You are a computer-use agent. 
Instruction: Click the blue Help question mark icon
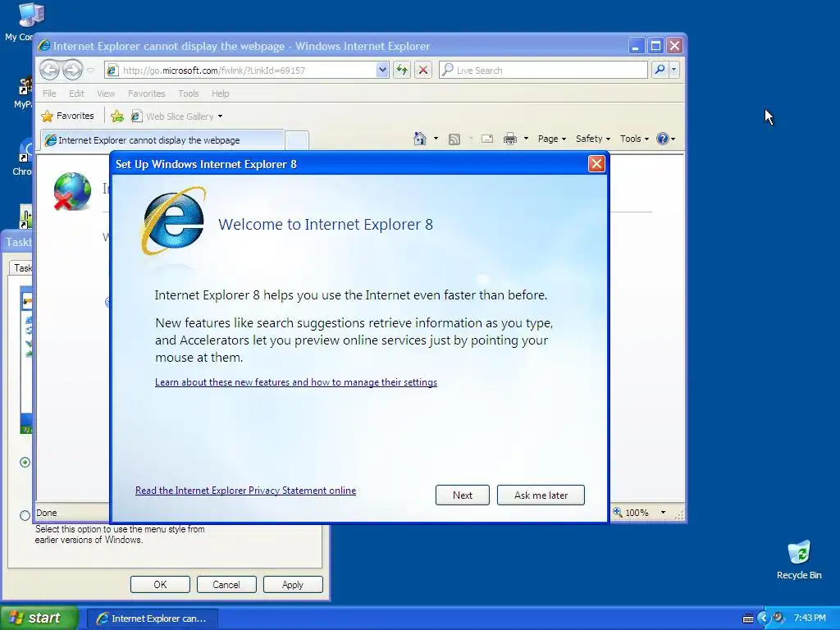point(663,139)
